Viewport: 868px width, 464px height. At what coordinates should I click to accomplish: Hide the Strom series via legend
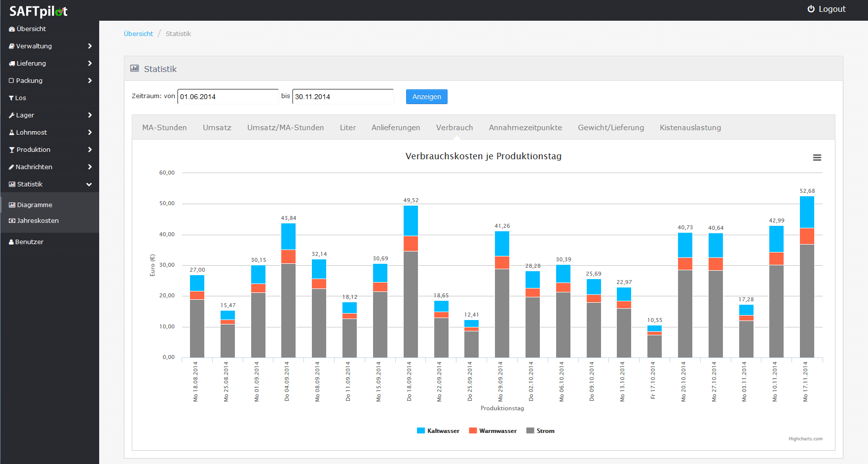click(x=540, y=431)
